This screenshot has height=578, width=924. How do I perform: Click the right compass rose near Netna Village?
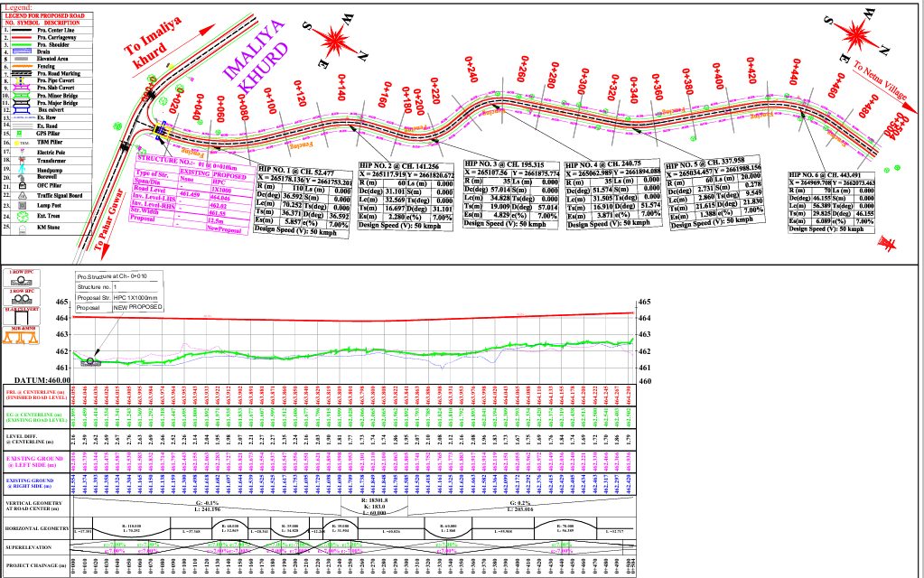(857, 35)
